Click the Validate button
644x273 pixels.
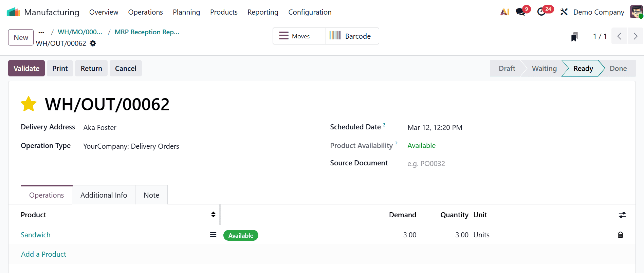[26, 69]
